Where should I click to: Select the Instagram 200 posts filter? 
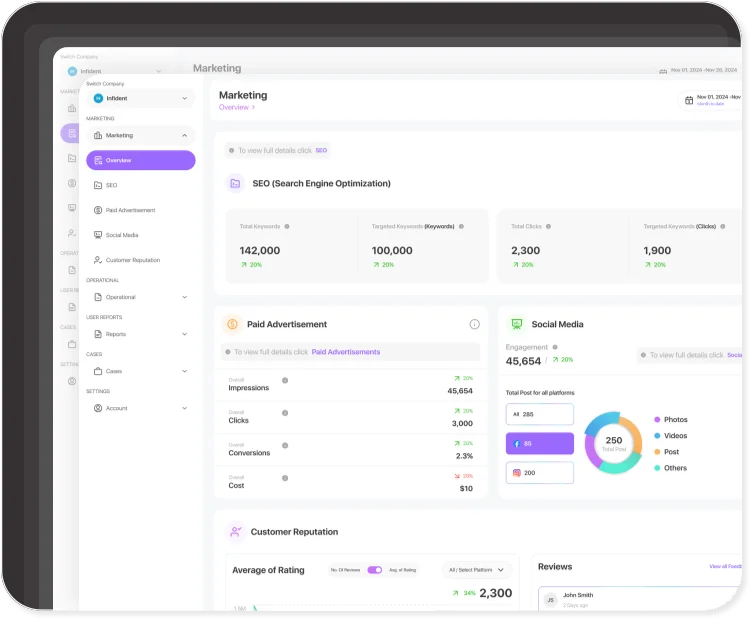tap(540, 472)
